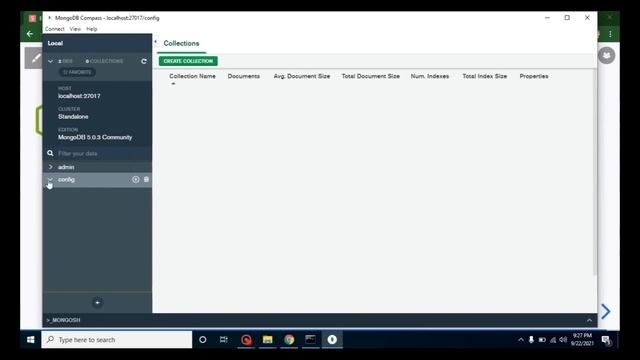
Task: Close the MongoDB Compass window
Action: coord(587,18)
